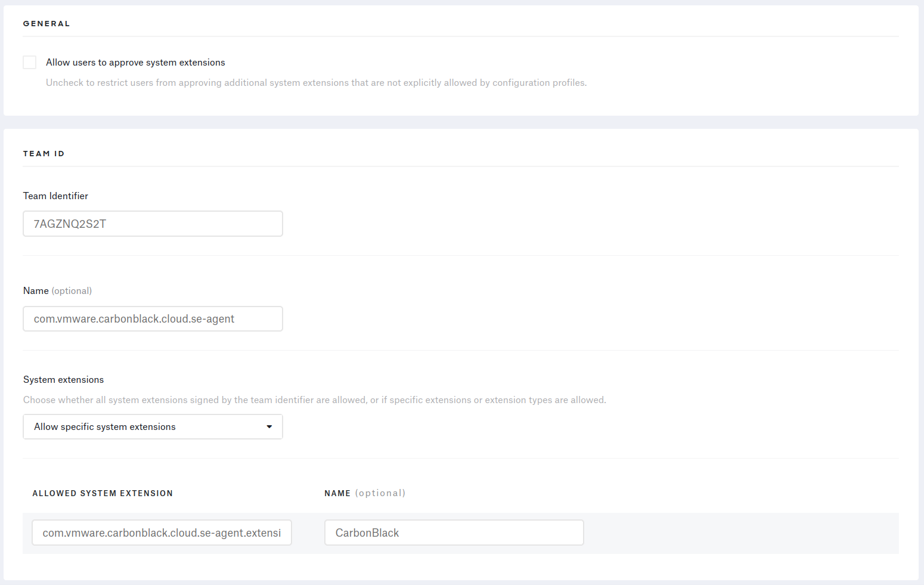Click the System extensions label
This screenshot has height=585, width=924.
click(x=63, y=380)
